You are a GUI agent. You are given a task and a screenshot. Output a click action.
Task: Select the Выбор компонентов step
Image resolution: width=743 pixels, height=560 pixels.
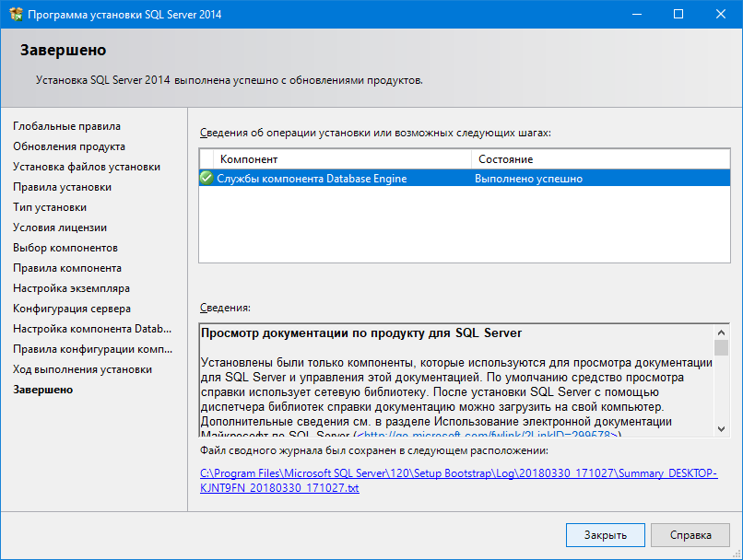(x=65, y=248)
